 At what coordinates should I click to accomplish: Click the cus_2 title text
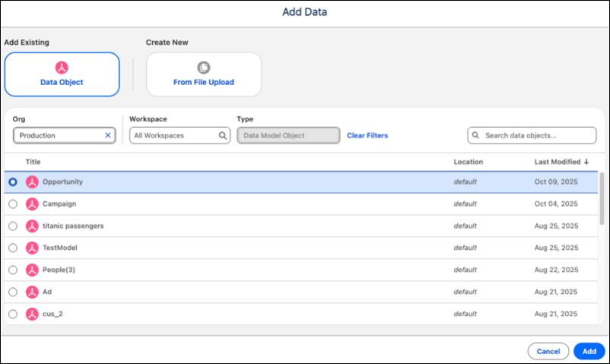(x=52, y=314)
